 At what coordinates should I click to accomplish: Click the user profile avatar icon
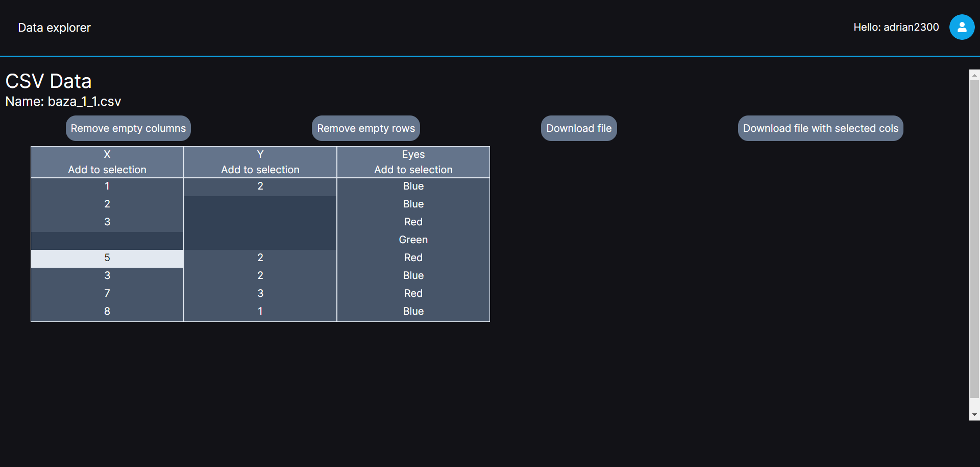pos(962,27)
